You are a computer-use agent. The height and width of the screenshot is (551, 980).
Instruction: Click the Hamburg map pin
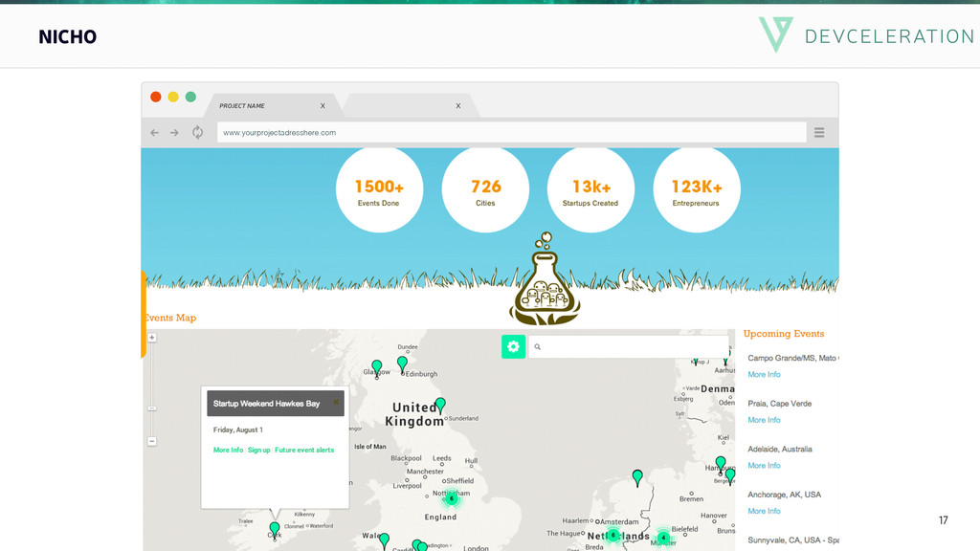click(x=721, y=464)
